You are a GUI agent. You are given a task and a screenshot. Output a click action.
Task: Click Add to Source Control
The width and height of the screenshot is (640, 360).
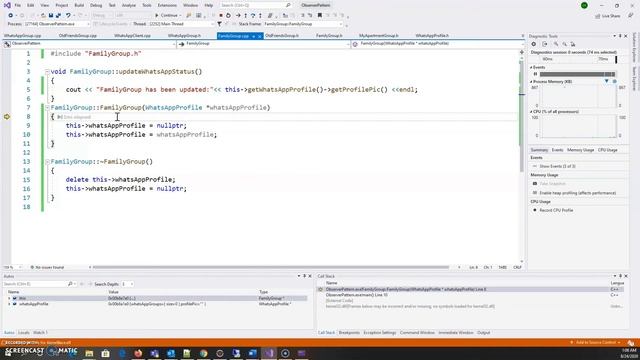tap(596, 342)
